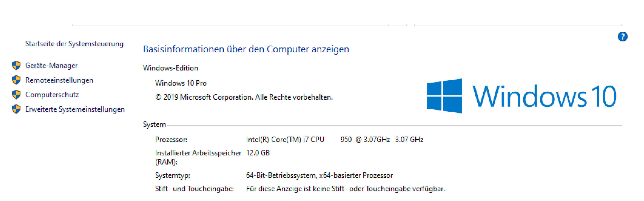Click the shield icon beside Geräte-Manager
This screenshot has height=201, width=644.
[x=16, y=65]
